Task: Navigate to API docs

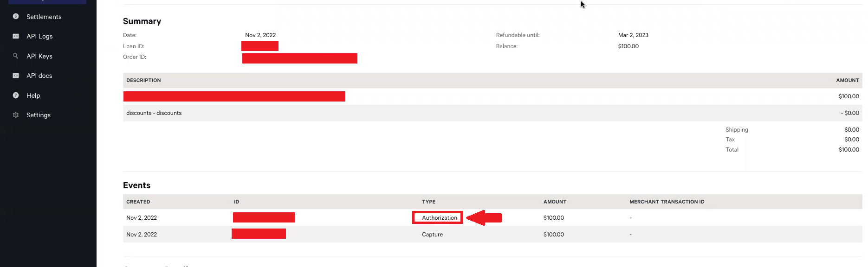Action: [x=39, y=76]
